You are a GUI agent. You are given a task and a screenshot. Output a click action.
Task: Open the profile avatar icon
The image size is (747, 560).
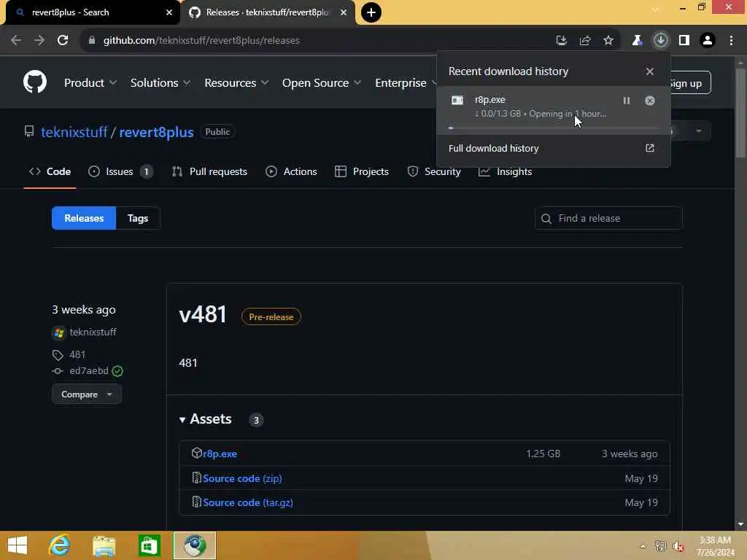708,41
